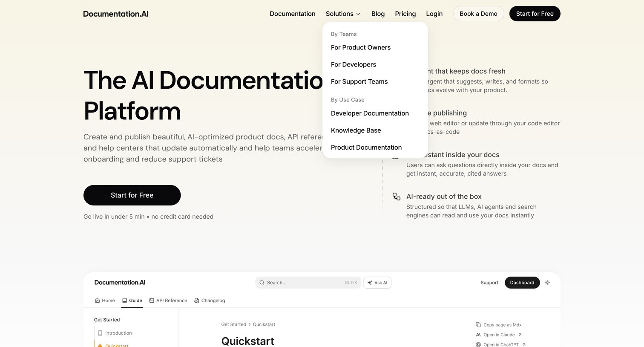Select For Product Owners in Solutions menu
Screen dimensions: 644x347
tap(361, 47)
